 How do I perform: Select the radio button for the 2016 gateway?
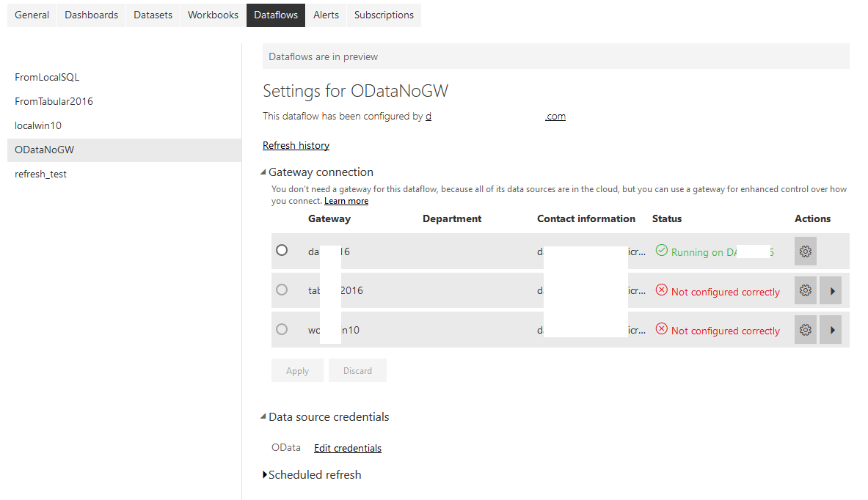(x=282, y=290)
